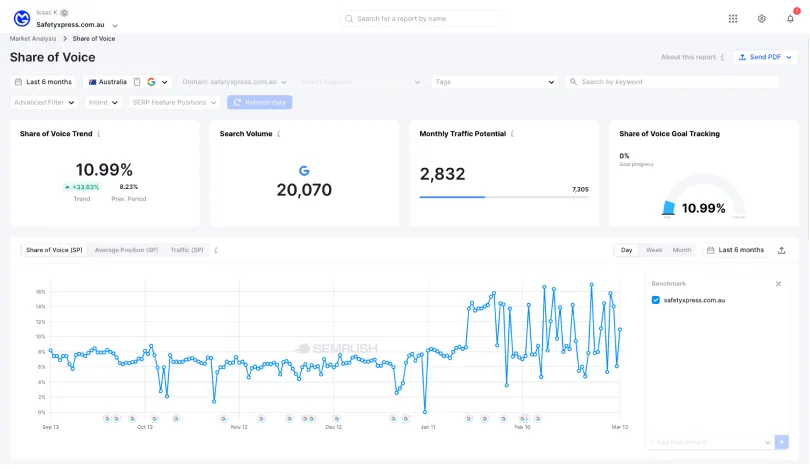810x469 pixels.
Task: Click the Google search engine icon in filters
Action: click(151, 82)
